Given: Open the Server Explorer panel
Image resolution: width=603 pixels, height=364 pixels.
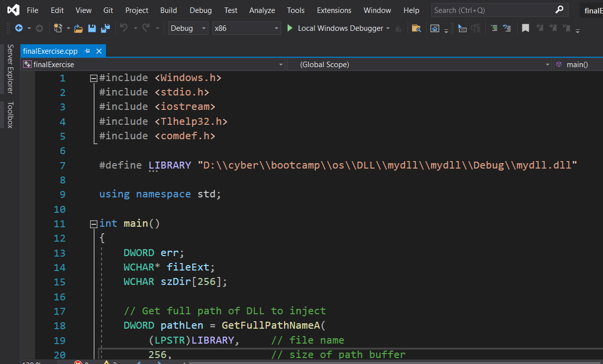Looking at the screenshot, I should (x=9, y=67).
